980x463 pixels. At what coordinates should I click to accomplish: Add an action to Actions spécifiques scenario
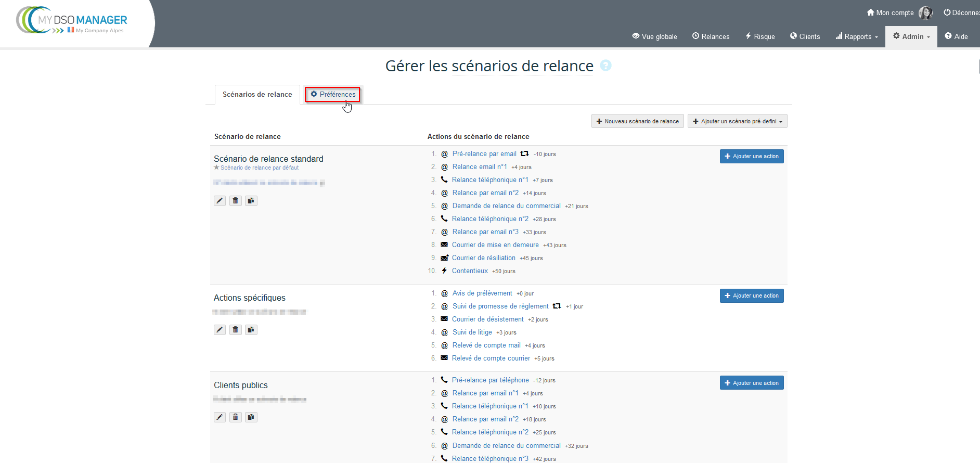coord(751,296)
